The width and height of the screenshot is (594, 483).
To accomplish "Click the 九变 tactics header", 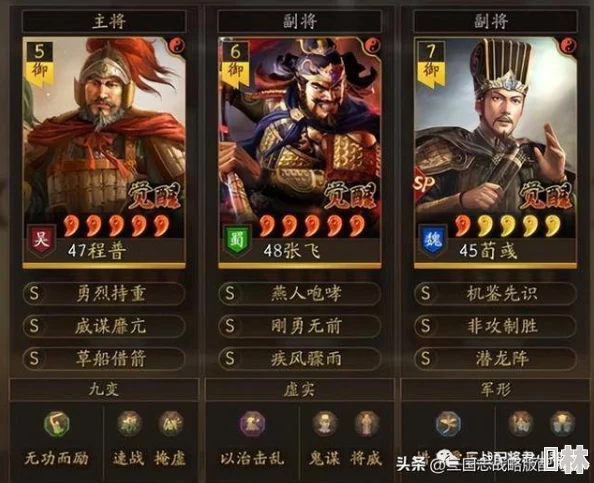I will [104, 389].
